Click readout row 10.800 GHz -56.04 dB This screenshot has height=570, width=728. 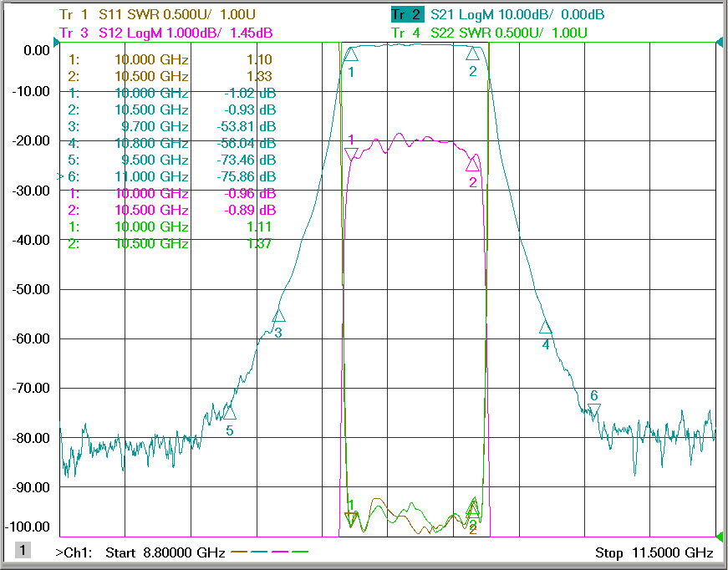coord(172,144)
